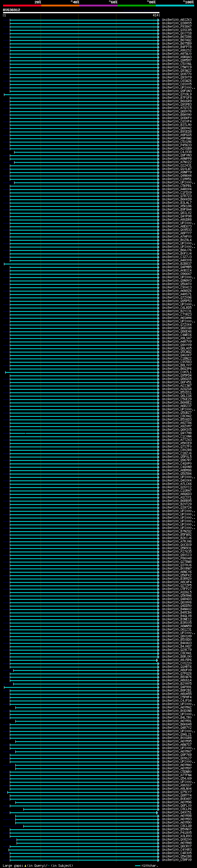Click the purple ~60% identity legend segment
Viewport: 197px width, 868px height.
(98, 6)
